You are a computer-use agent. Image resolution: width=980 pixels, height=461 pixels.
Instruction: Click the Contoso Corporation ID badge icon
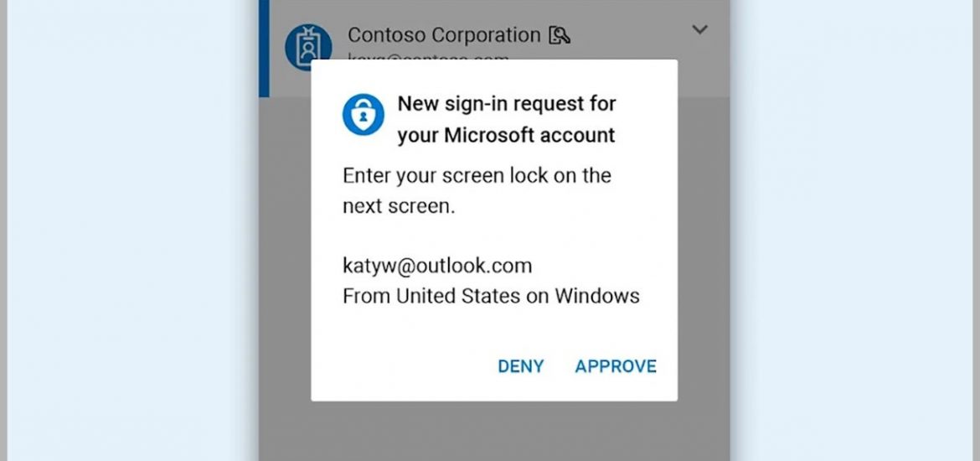[308, 47]
